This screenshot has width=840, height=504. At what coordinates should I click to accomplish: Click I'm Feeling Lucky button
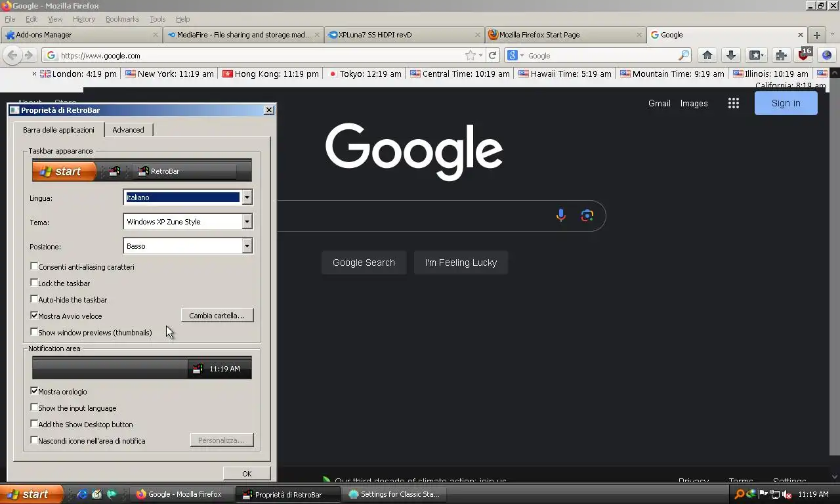(x=461, y=262)
